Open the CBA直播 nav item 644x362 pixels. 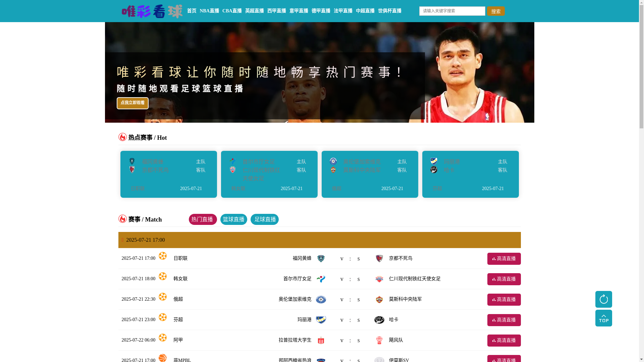(x=232, y=11)
